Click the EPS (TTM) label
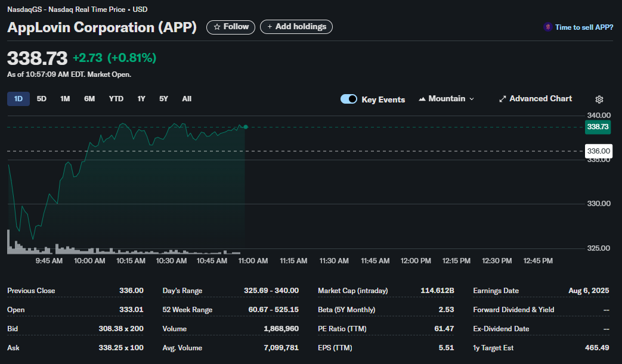Image resolution: width=622 pixels, height=364 pixels. (335, 348)
